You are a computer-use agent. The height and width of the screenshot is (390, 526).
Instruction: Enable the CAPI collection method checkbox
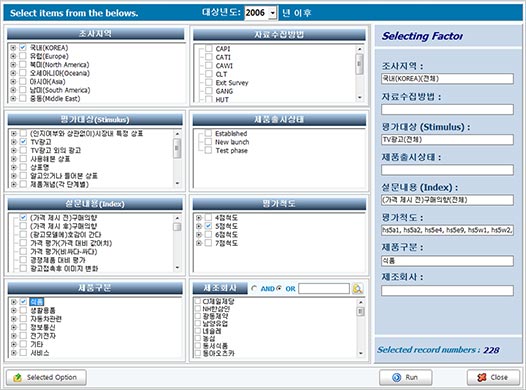[x=209, y=48]
